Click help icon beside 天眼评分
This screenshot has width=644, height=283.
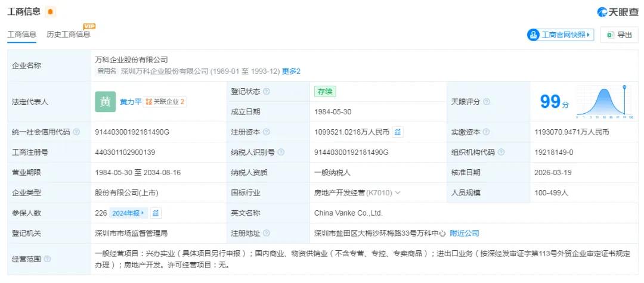coord(487,102)
